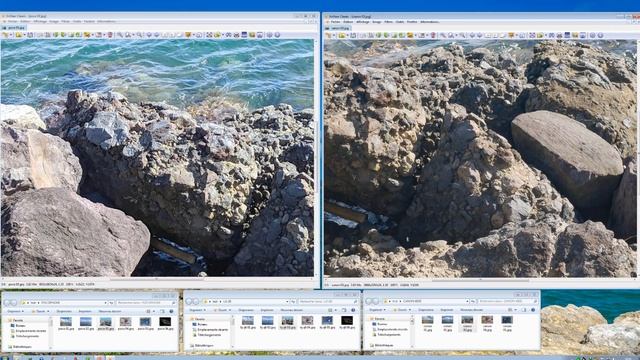Click the Save icon in right XnView toolbar

tap(353, 36)
